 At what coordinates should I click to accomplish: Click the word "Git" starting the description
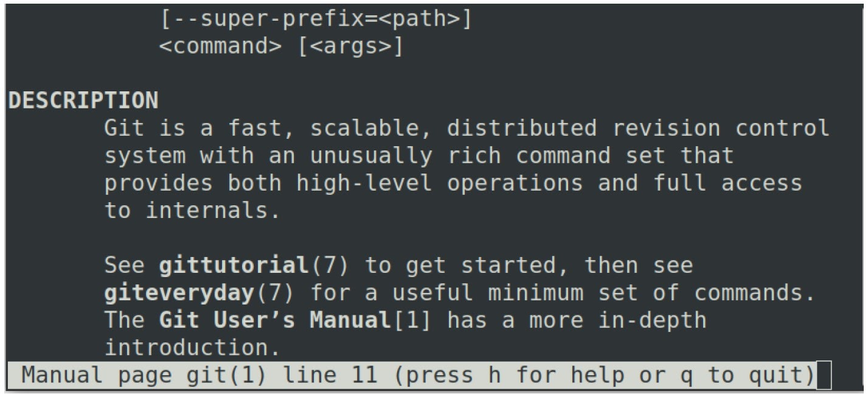124,128
